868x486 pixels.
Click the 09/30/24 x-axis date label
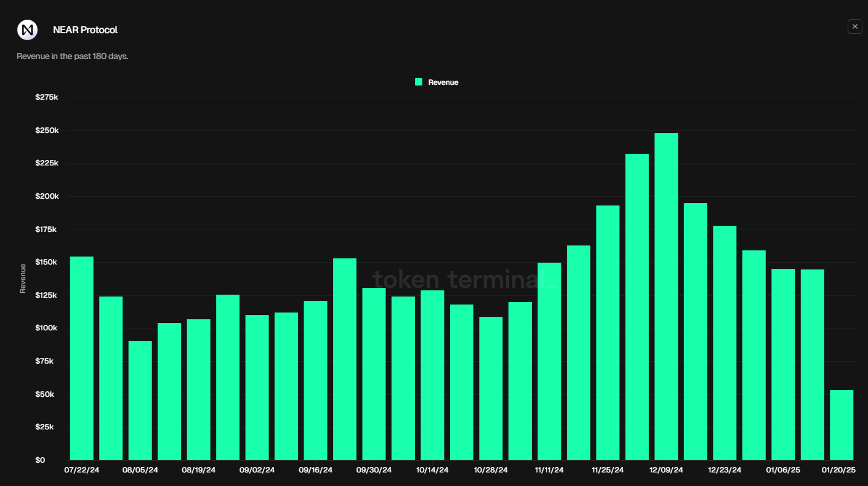coord(374,470)
